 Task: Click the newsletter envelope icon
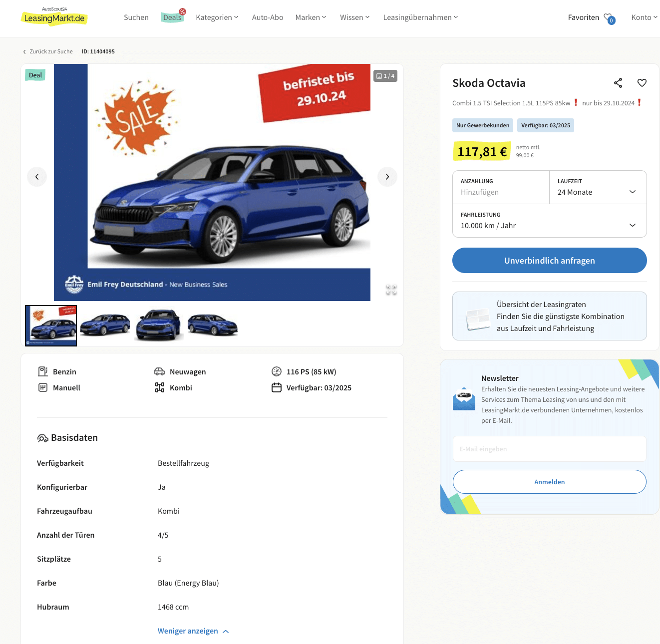464,399
